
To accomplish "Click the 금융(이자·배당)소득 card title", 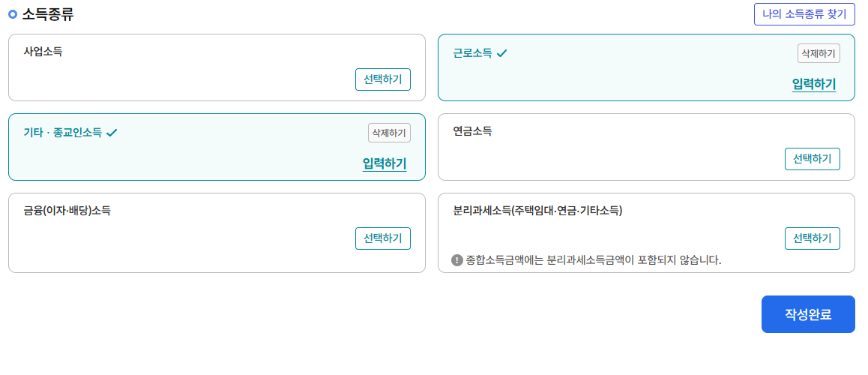I will (x=67, y=211).
